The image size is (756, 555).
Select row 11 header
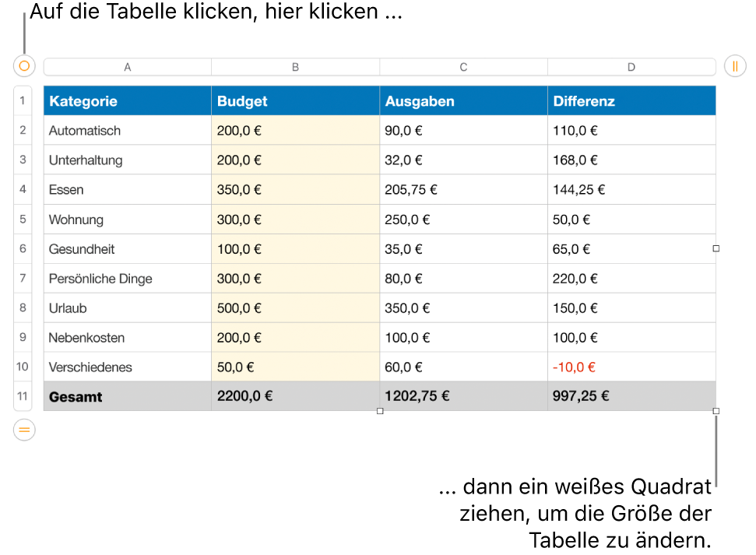[x=23, y=396]
